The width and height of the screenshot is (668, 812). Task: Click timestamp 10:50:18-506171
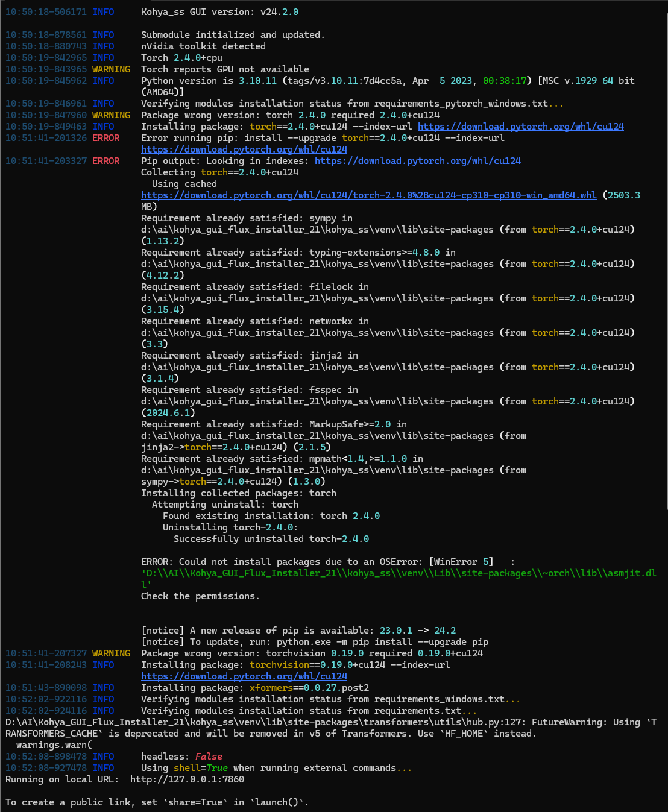click(46, 12)
